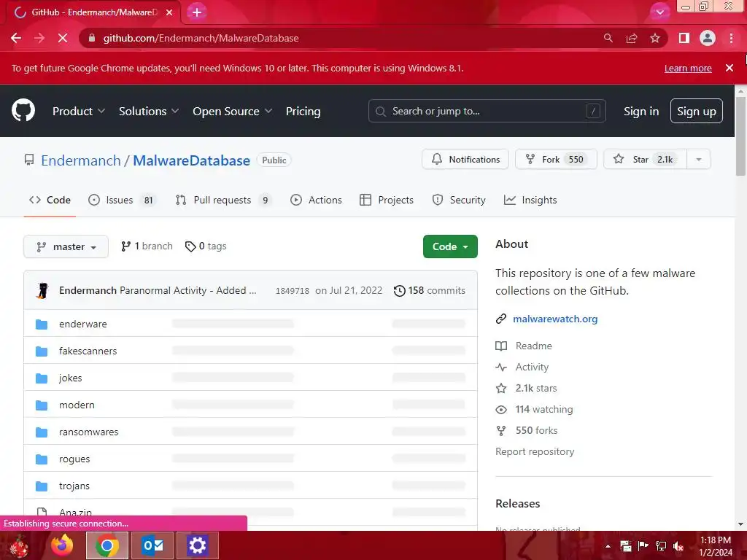Click Sign in
This screenshot has width=747, height=560.
(640, 111)
